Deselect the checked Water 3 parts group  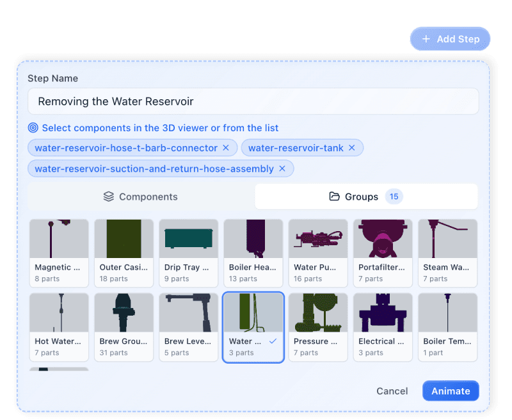(x=253, y=327)
